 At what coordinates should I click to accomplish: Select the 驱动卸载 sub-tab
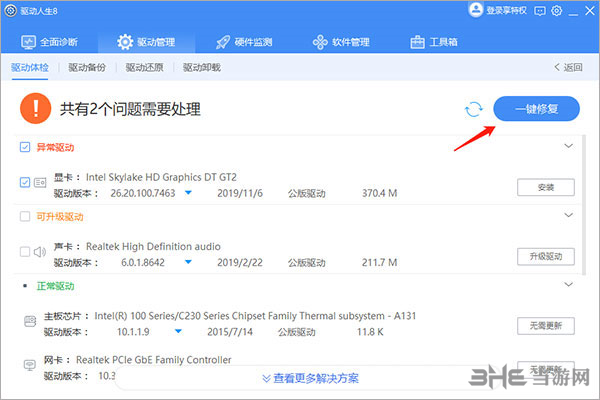202,68
